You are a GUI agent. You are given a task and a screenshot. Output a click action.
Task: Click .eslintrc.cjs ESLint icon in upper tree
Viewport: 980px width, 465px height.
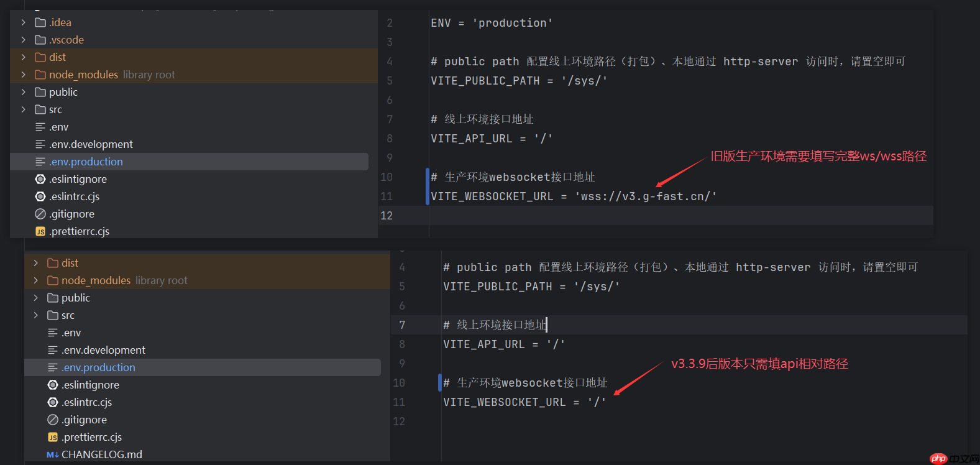[40, 196]
